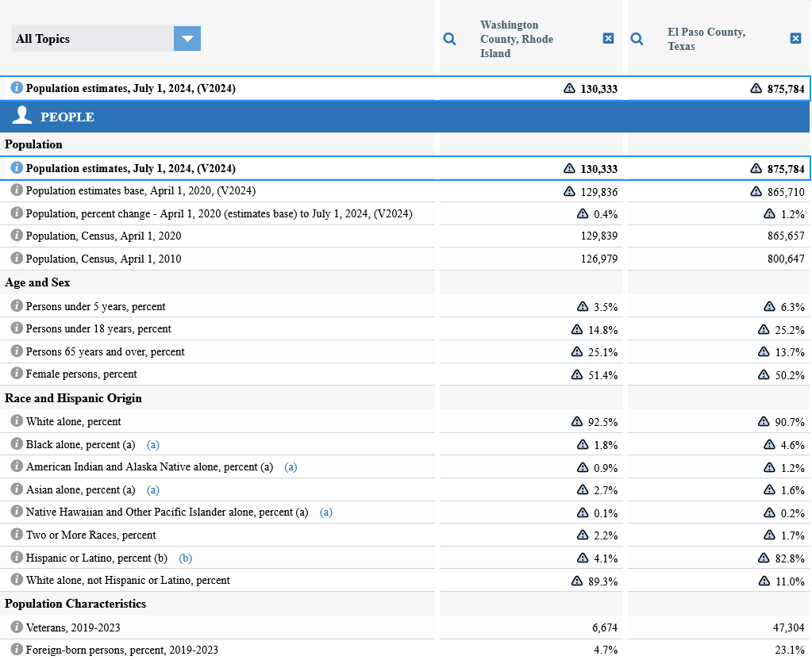Click info icon for Population percent change row
This screenshot has height=660, width=812.
point(17,213)
